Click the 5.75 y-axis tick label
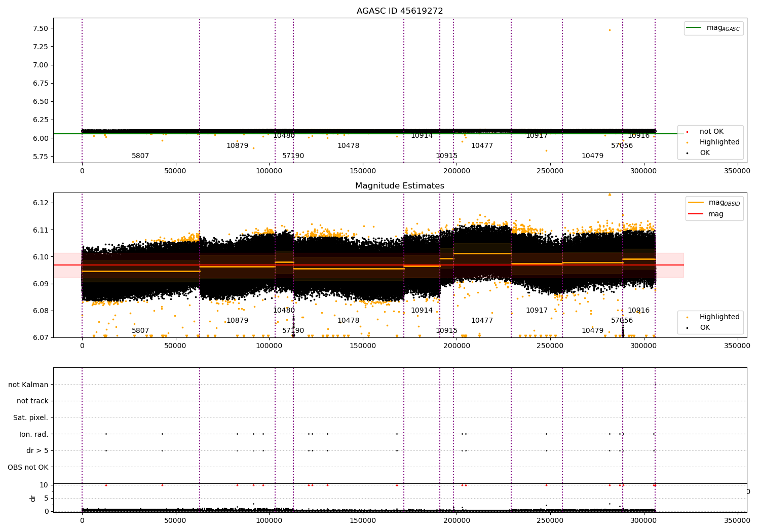This screenshot has height=532, width=760. tap(40, 157)
